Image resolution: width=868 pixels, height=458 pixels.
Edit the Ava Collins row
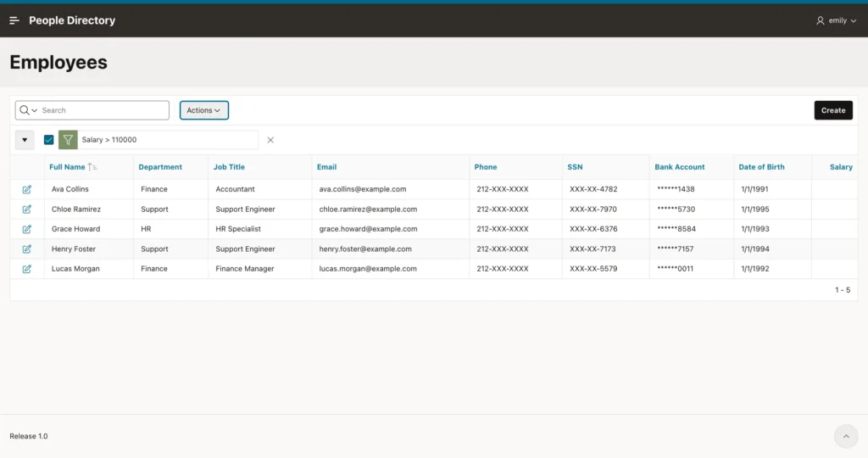click(26, 189)
